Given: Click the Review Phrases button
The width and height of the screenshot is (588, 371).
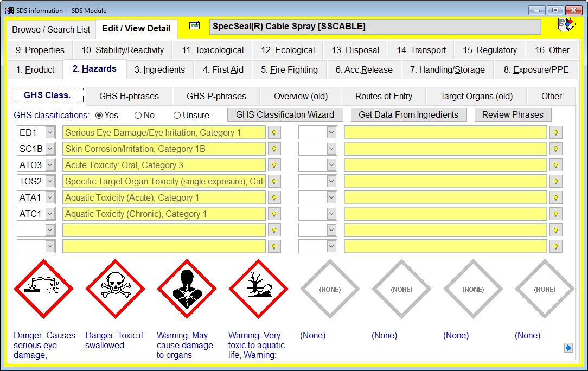Looking at the screenshot, I should coord(513,115).
